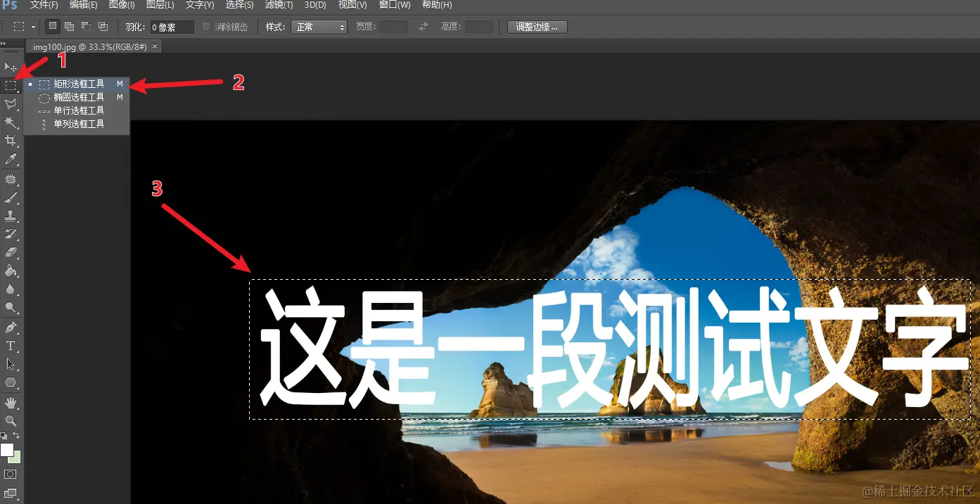The height and width of the screenshot is (504, 980).
Task: Open the 样式 dropdown showing 正常
Action: [319, 27]
